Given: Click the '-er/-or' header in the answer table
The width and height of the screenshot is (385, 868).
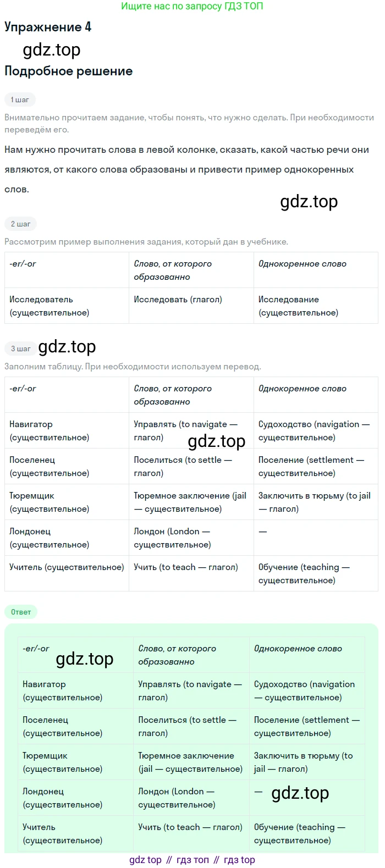Looking at the screenshot, I should [36, 649].
